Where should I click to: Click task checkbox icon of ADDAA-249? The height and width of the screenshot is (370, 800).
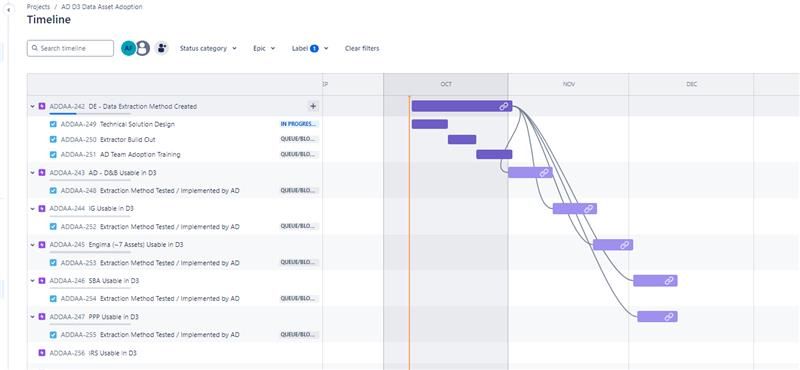[x=53, y=124]
